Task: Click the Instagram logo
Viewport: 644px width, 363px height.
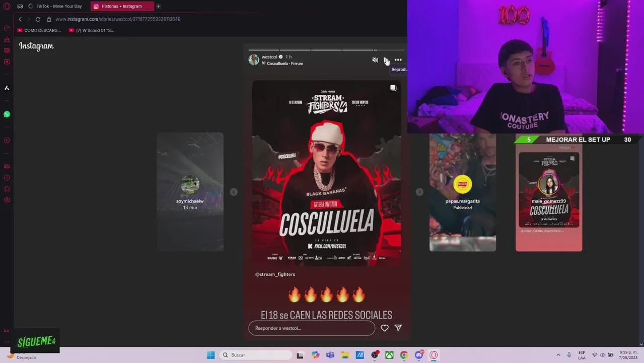Action: pyautogui.click(x=36, y=46)
